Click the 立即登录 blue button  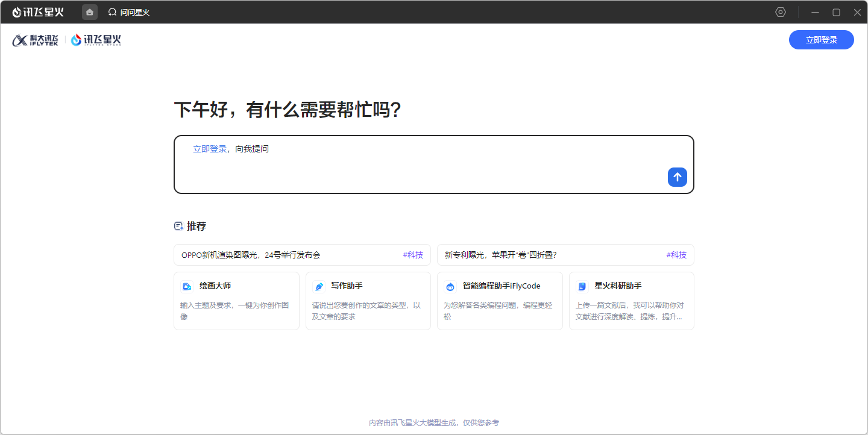coord(822,40)
